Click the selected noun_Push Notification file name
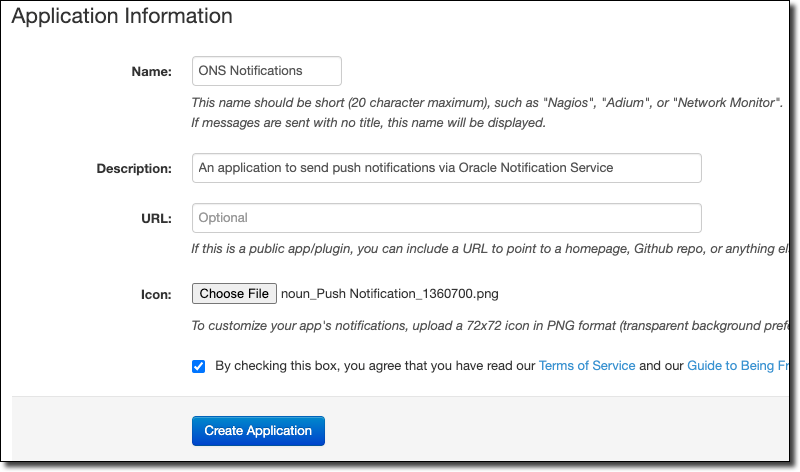The image size is (800, 472). pyautogui.click(x=389, y=294)
